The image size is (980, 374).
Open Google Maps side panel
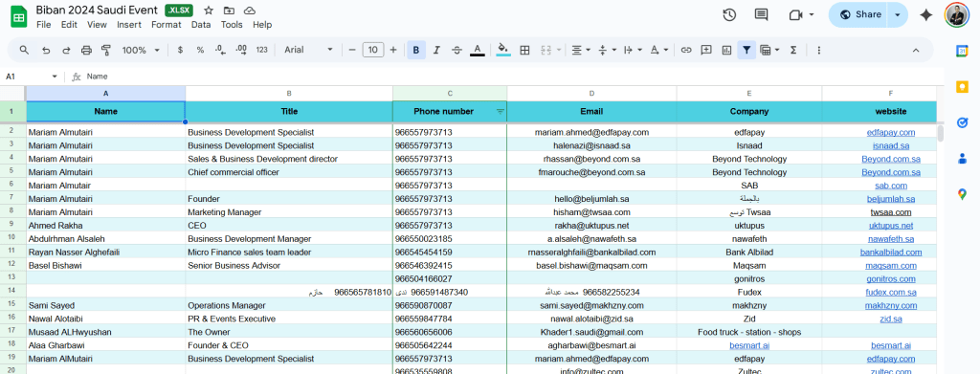(x=962, y=194)
